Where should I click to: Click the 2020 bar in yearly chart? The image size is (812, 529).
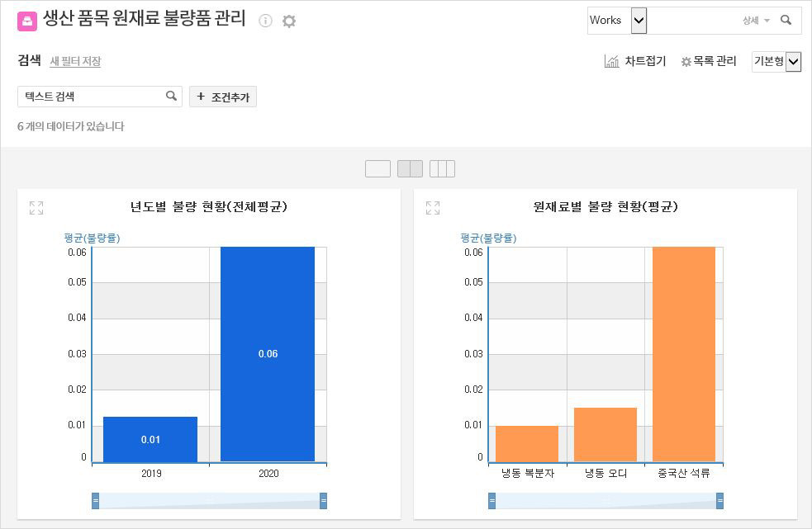pyautogui.click(x=268, y=353)
